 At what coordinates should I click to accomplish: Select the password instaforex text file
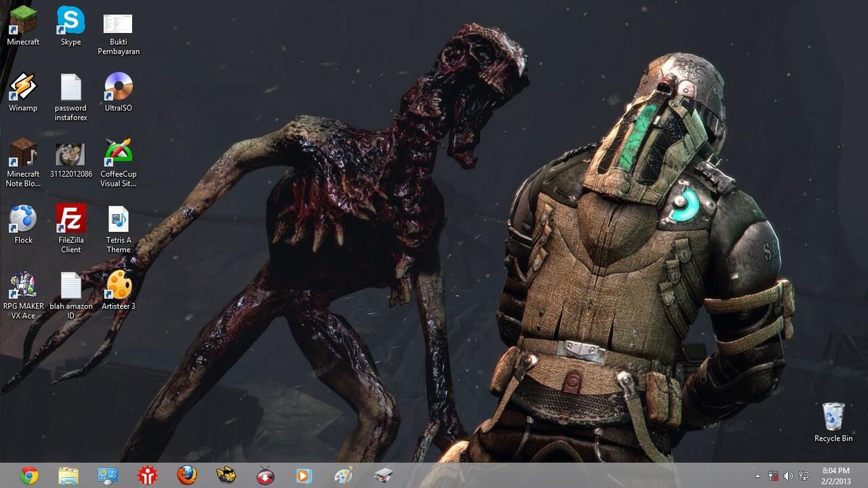click(x=71, y=87)
